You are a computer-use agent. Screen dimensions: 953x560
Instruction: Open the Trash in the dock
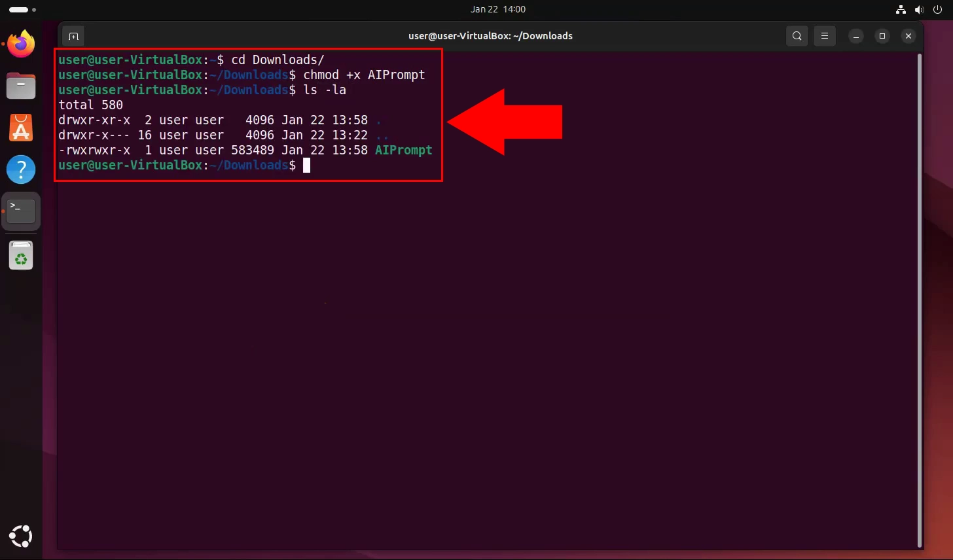click(21, 255)
